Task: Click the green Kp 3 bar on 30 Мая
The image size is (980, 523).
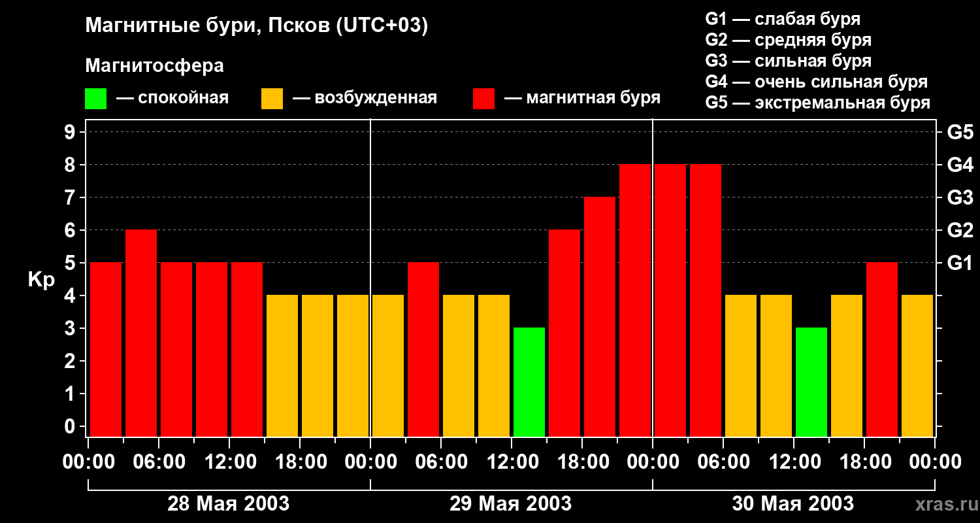Action: pyautogui.click(x=811, y=382)
